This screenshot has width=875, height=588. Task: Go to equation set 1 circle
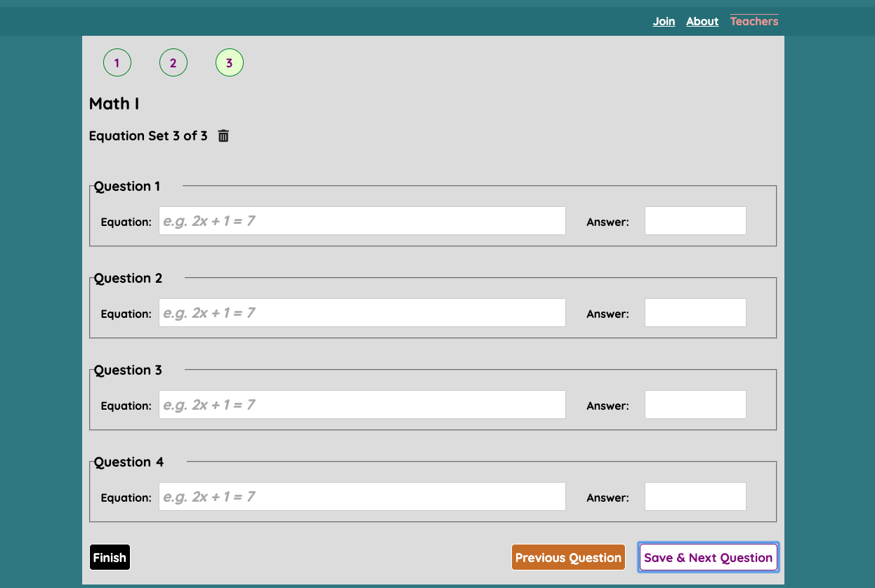117,63
